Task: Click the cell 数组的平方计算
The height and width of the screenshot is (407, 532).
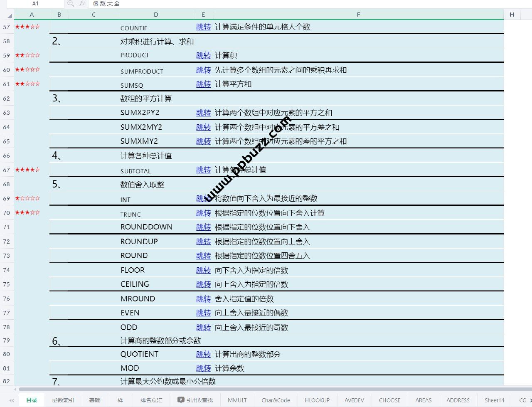Action: tap(146, 99)
